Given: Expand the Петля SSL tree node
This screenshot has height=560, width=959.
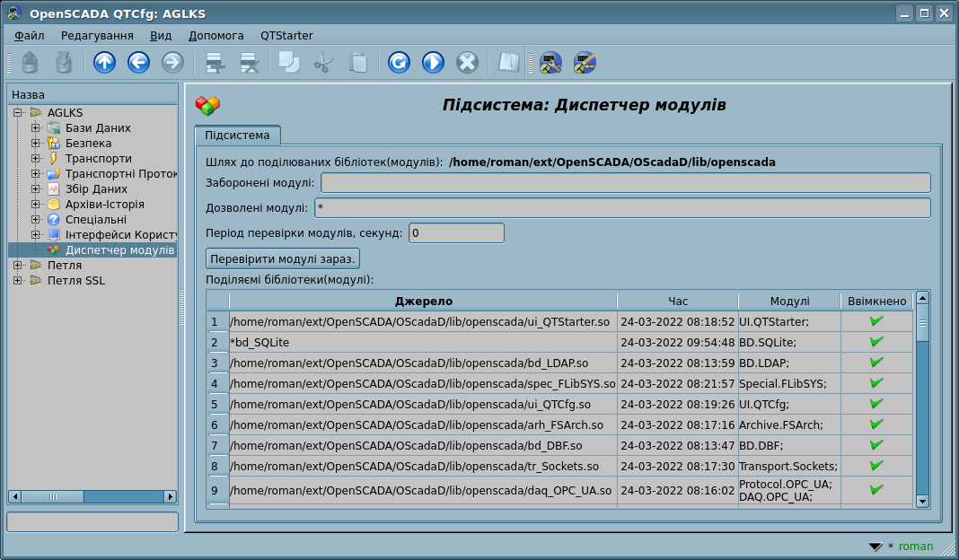Looking at the screenshot, I should 18,281.
